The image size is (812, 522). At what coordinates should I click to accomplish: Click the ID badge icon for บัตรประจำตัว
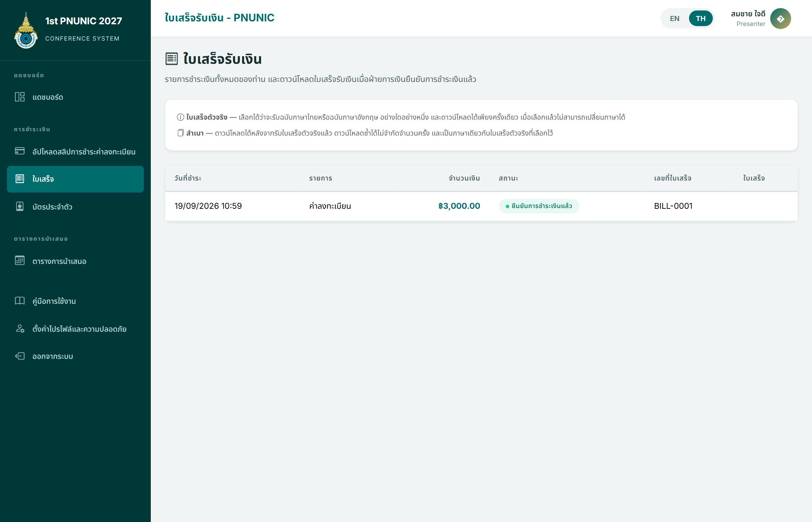20,206
